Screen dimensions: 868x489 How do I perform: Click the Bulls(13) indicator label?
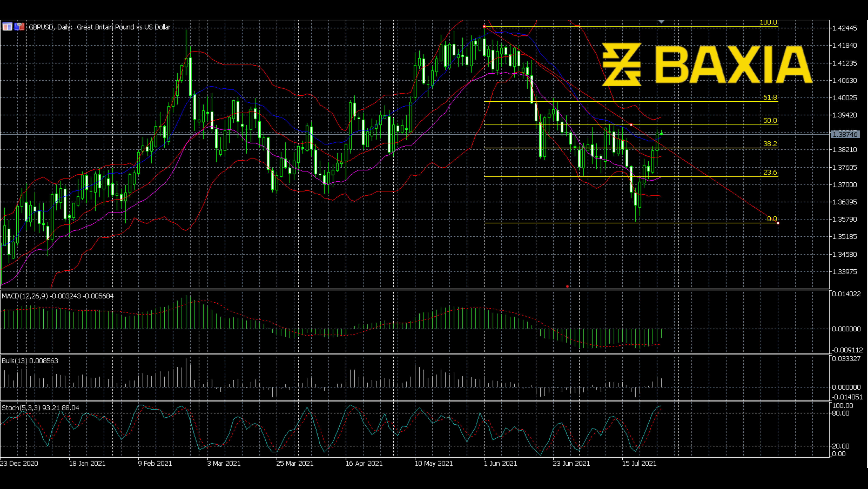coord(30,361)
